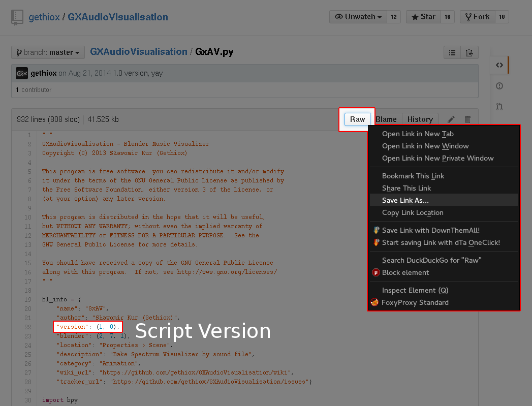Click the stargazers count 16

448,17
